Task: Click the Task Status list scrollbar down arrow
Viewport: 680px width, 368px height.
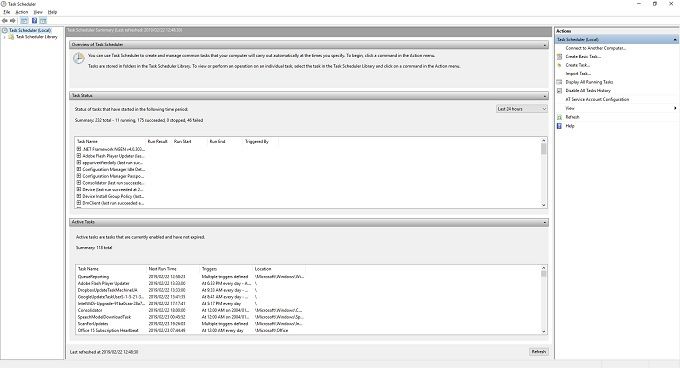Action: tap(543, 205)
